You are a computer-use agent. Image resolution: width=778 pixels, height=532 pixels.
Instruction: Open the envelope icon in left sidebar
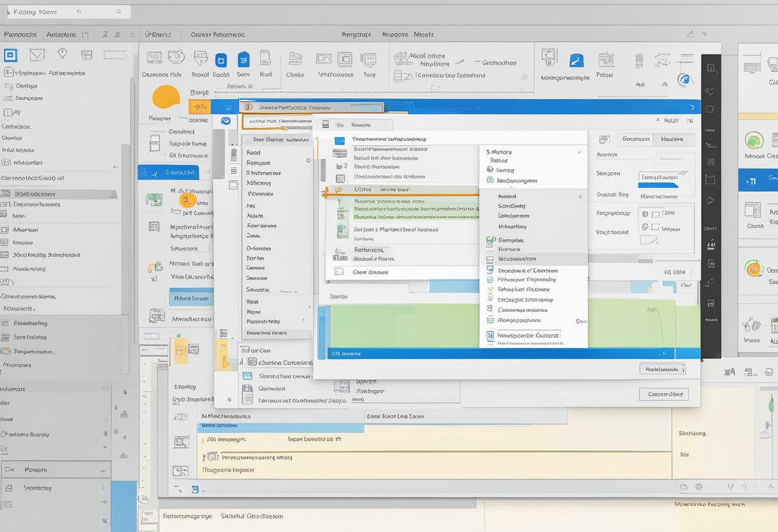click(37, 55)
